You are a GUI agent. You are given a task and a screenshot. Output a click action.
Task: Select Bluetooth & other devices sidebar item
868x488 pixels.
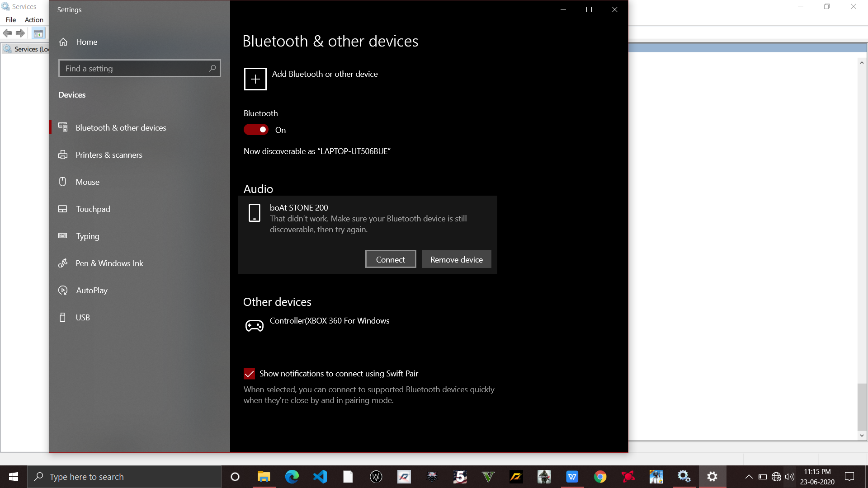(112, 128)
